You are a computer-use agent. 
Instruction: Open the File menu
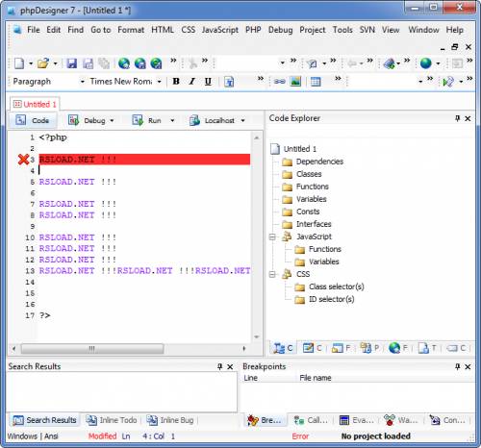34,30
